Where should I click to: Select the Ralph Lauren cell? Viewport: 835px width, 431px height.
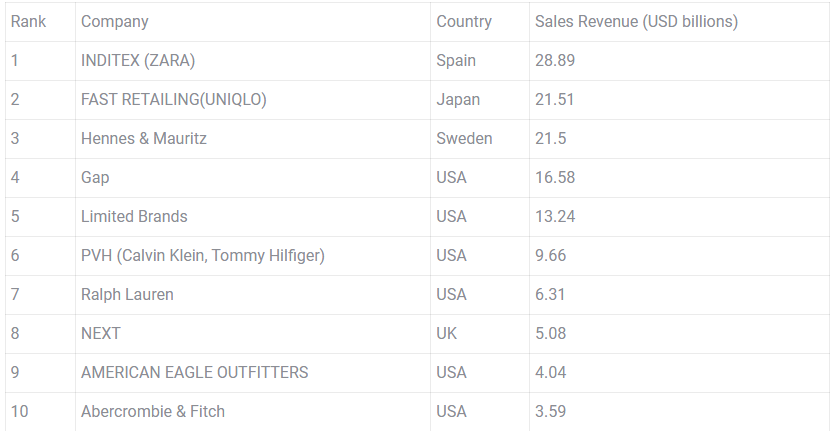coord(127,295)
